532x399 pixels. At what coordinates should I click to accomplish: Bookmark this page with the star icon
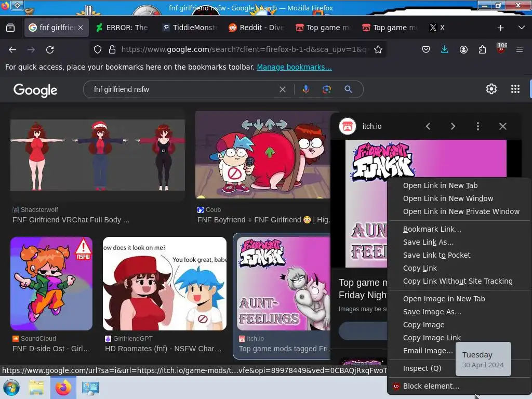pyautogui.click(x=378, y=49)
